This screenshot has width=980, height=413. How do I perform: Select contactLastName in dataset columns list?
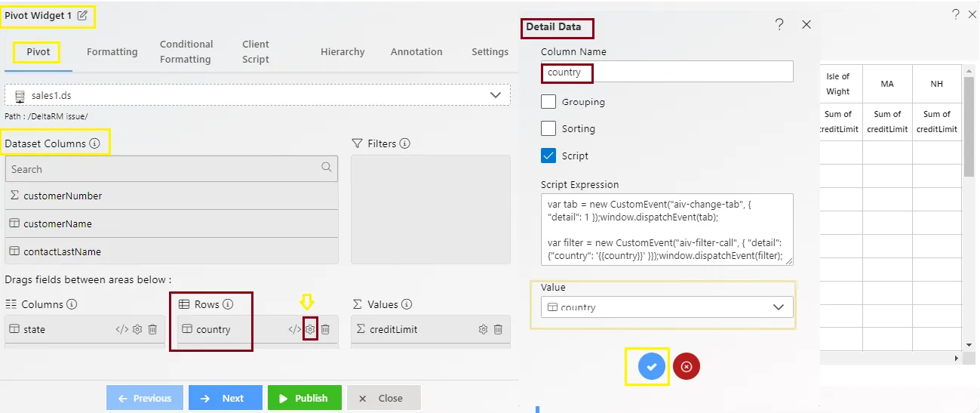point(171,251)
